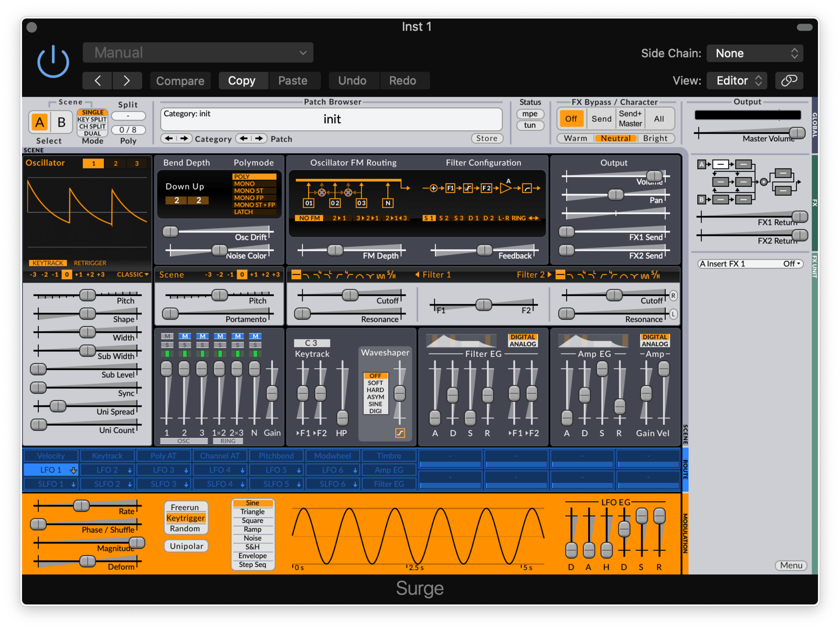Select scene B
The height and width of the screenshot is (630, 840).
[x=61, y=122]
